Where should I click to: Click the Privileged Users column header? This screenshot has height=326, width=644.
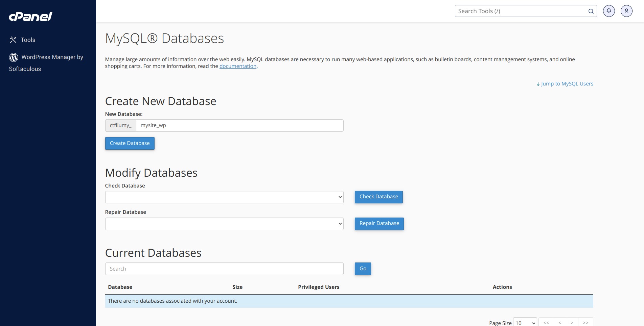pyautogui.click(x=319, y=287)
